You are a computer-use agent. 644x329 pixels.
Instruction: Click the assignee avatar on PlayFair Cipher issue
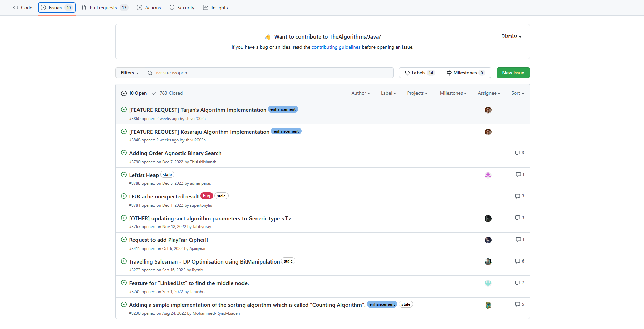coord(488,240)
